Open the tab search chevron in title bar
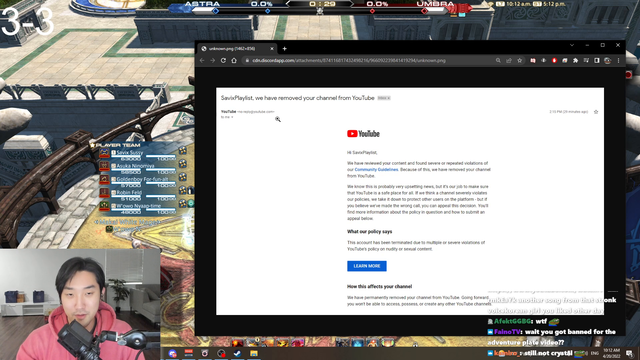 (x=572, y=45)
